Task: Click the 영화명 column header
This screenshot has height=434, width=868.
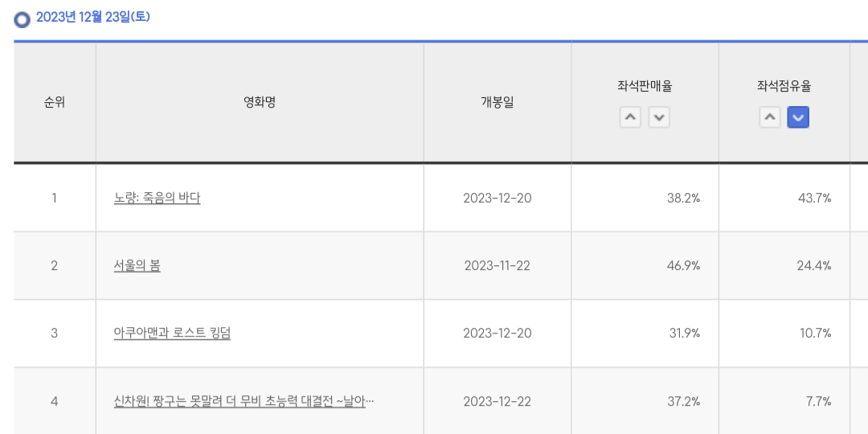Action: 260,102
